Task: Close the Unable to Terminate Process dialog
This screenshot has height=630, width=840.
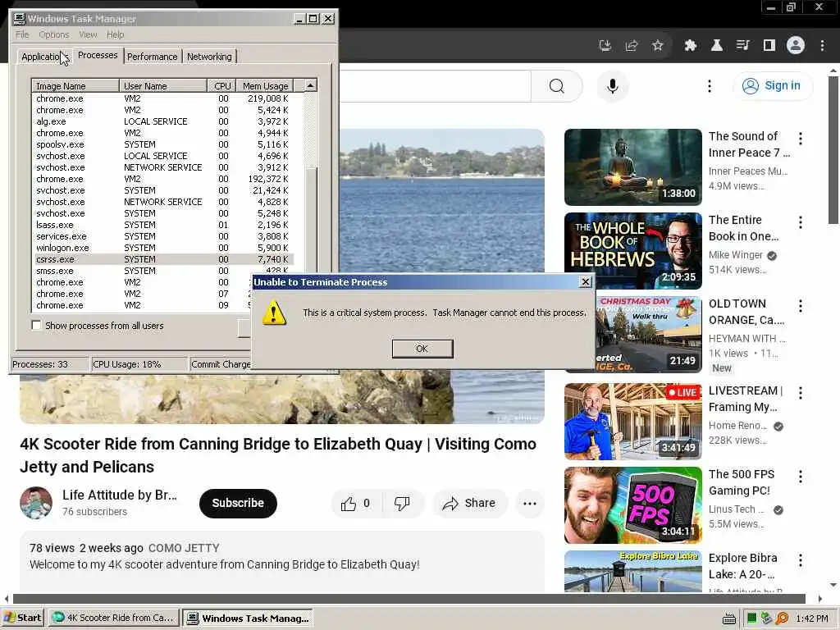Action: tap(586, 282)
